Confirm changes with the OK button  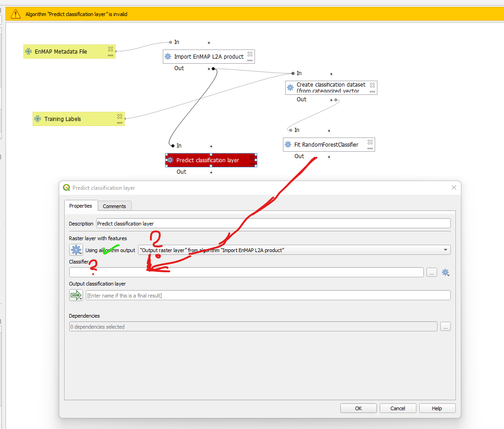[x=358, y=408]
